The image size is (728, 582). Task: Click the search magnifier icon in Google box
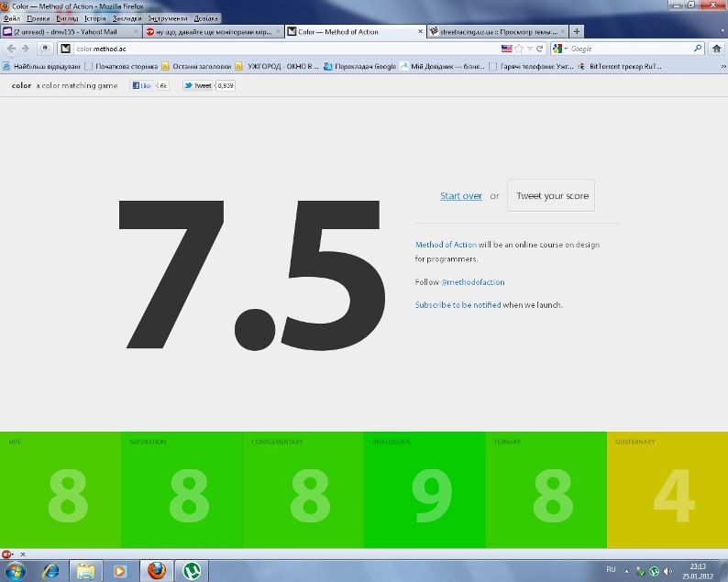pyautogui.click(x=698, y=49)
